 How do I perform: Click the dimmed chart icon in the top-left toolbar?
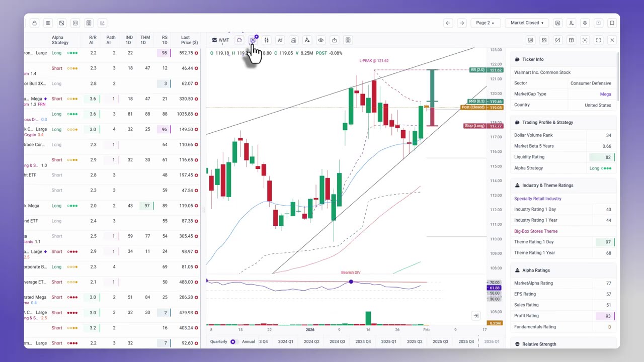[x=102, y=23]
